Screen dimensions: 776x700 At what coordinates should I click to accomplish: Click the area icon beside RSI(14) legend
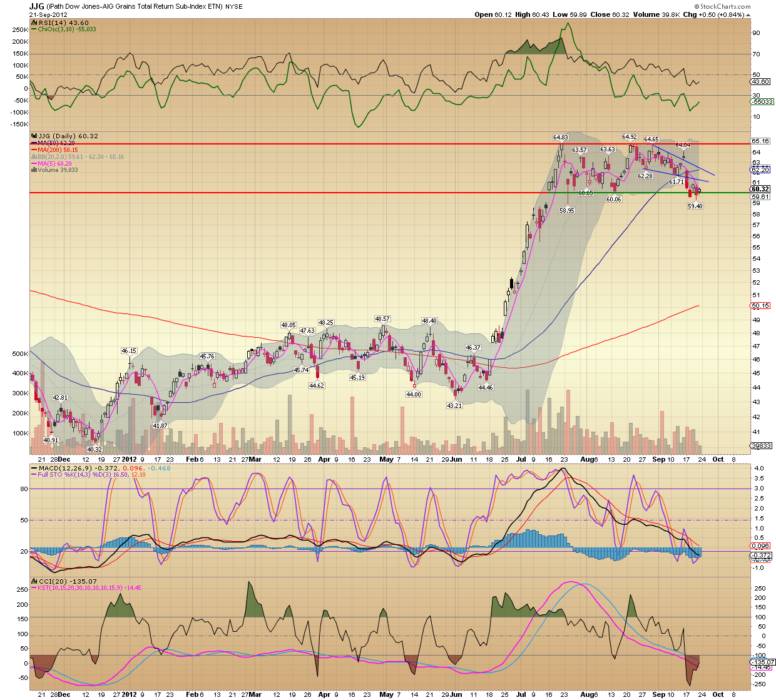click(34, 23)
